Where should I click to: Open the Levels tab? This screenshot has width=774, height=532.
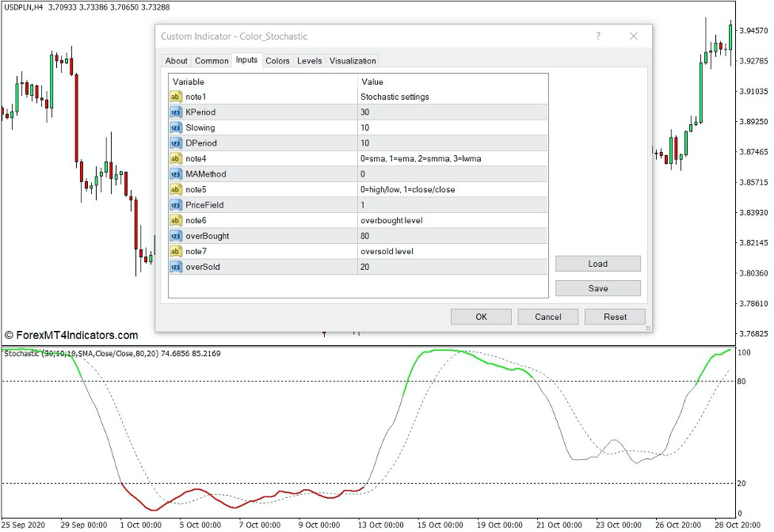click(x=309, y=61)
